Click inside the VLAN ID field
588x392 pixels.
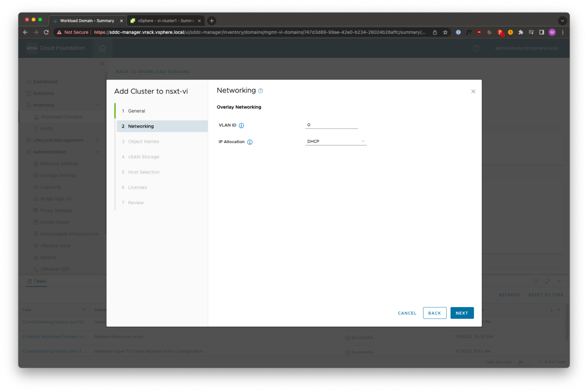pos(331,124)
